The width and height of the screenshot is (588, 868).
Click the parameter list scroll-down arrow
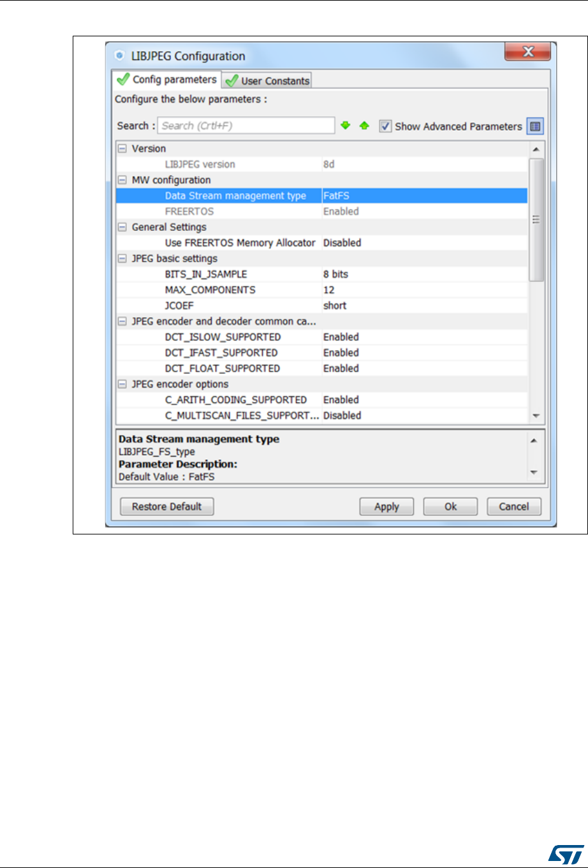(536, 416)
